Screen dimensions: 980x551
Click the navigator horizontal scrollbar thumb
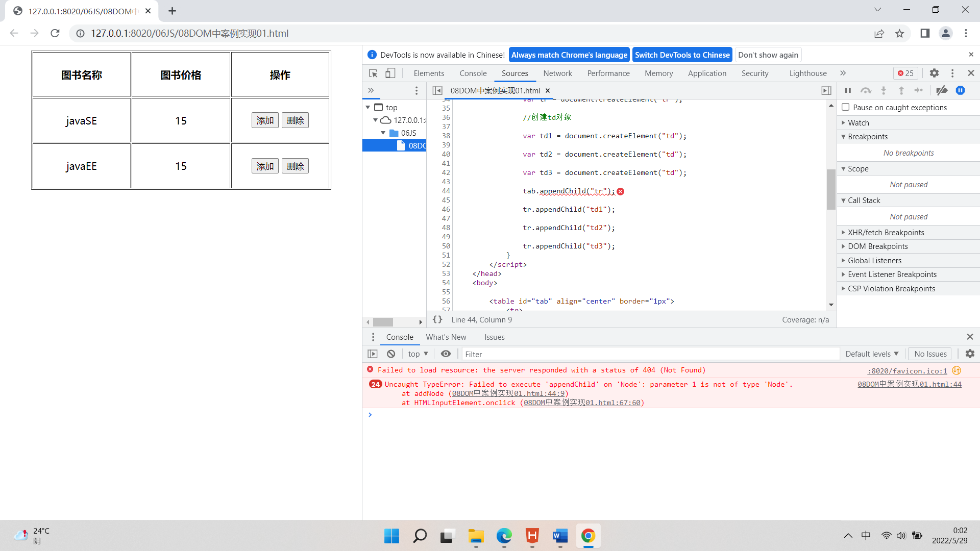[383, 322]
